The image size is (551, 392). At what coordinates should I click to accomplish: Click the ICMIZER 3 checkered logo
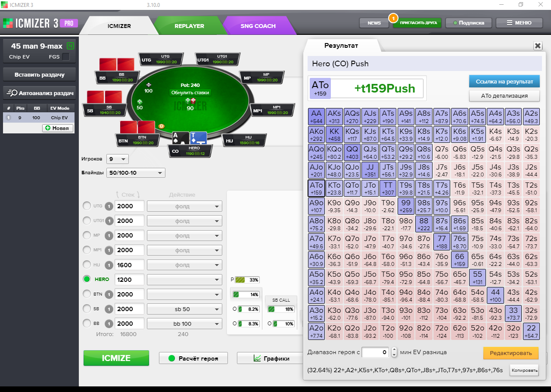tap(8, 23)
